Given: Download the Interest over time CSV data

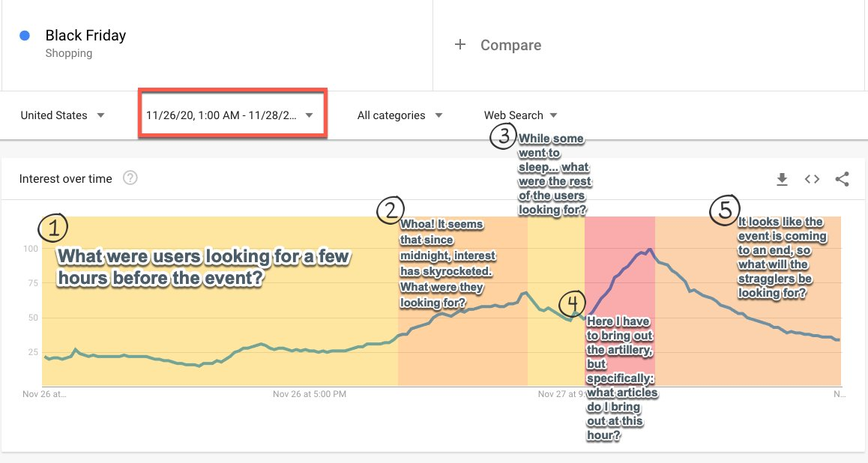Looking at the screenshot, I should (782, 179).
